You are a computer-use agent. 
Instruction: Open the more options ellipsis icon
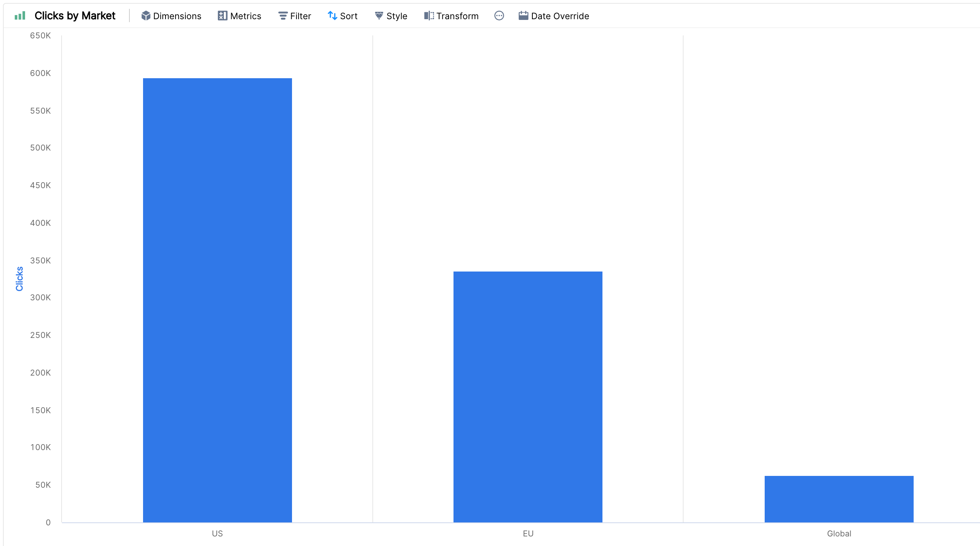tap(499, 15)
